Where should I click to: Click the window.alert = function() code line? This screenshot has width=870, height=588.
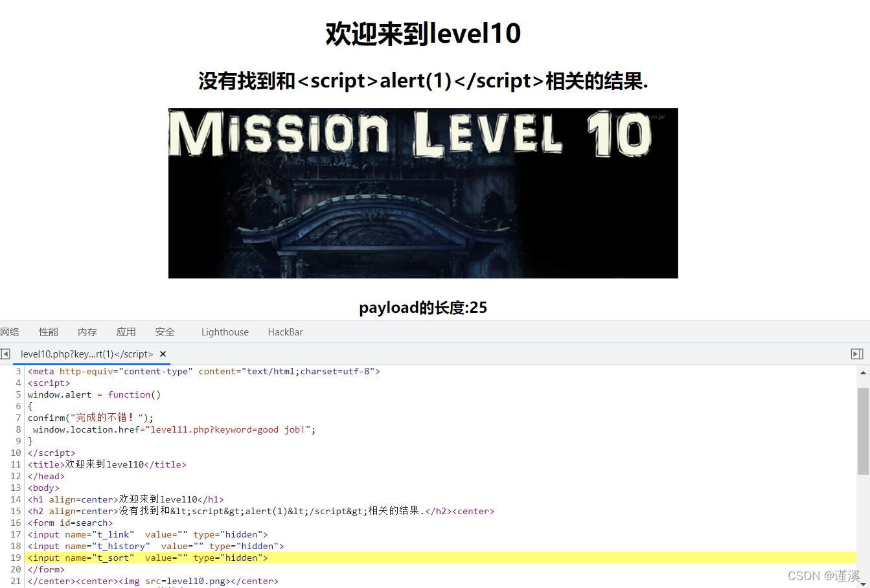click(x=94, y=394)
